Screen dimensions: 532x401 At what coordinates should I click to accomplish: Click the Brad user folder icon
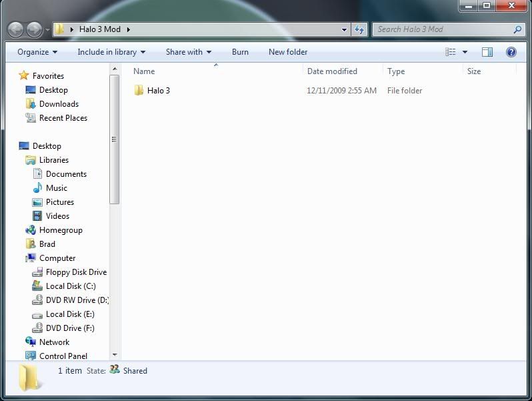pyautogui.click(x=31, y=244)
